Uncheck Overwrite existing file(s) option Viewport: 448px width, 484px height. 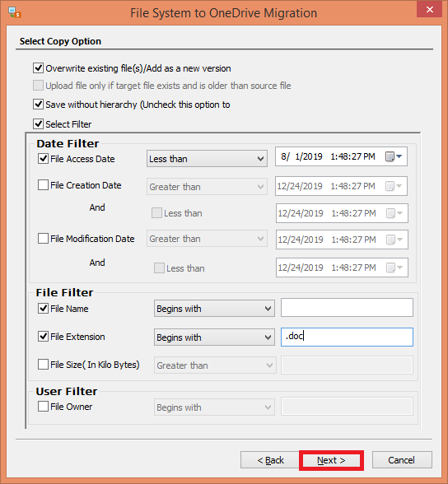(x=38, y=67)
